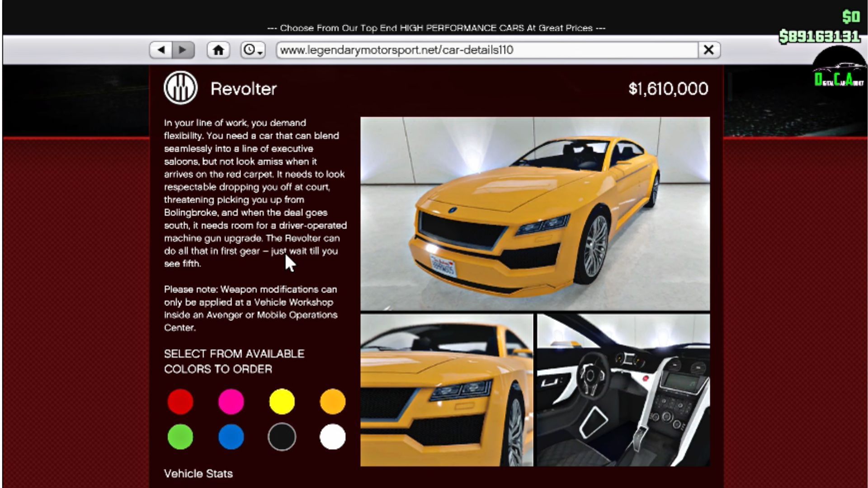Click the Vehicle Stats heading
868x488 pixels.
point(199,474)
